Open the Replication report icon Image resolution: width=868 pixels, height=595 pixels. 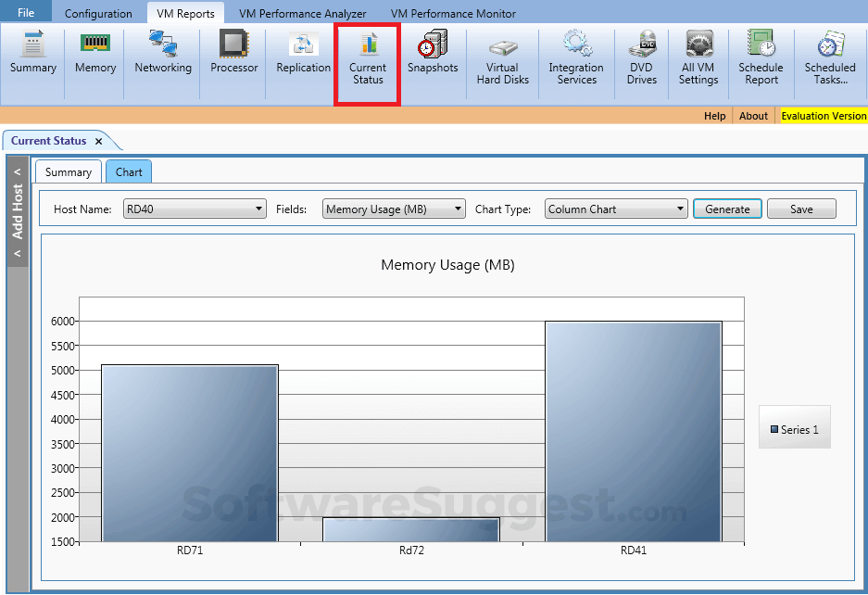tap(302, 57)
